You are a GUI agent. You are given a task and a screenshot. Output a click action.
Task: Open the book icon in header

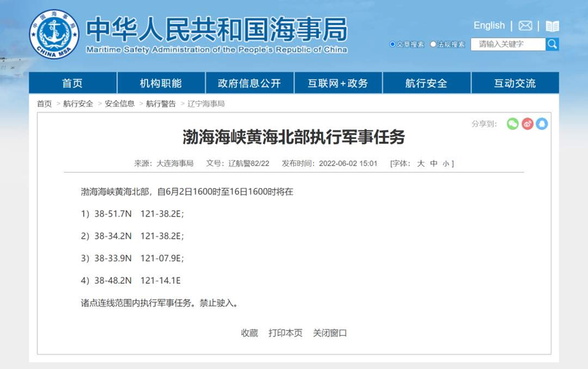pyautogui.click(x=552, y=26)
